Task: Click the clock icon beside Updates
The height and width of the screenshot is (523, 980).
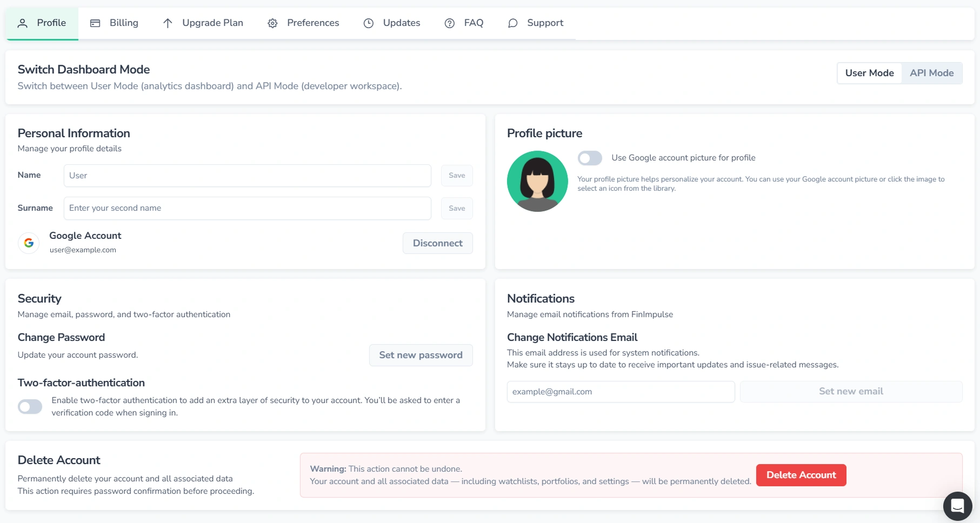Action: click(368, 23)
